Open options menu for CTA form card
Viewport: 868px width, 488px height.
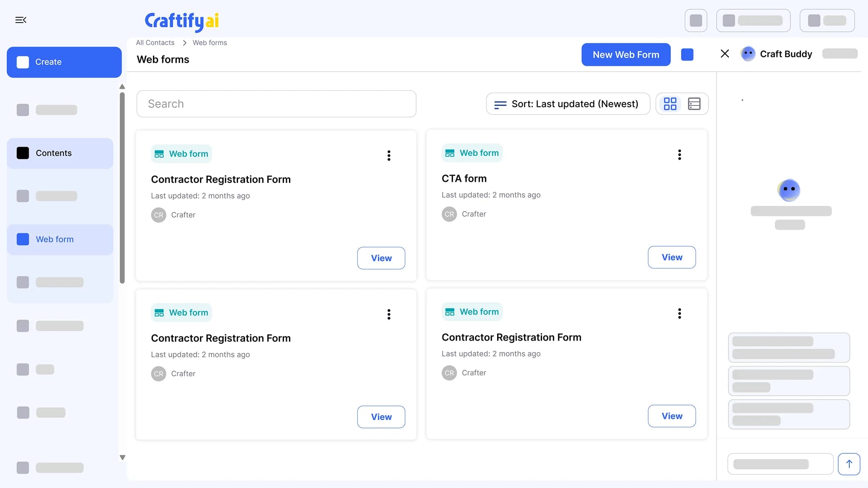click(679, 155)
